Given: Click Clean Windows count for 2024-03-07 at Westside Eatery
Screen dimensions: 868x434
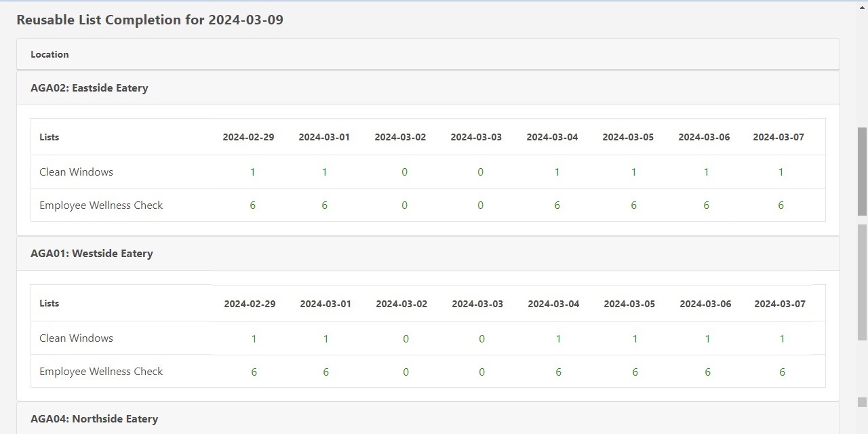Looking at the screenshot, I should (782, 338).
